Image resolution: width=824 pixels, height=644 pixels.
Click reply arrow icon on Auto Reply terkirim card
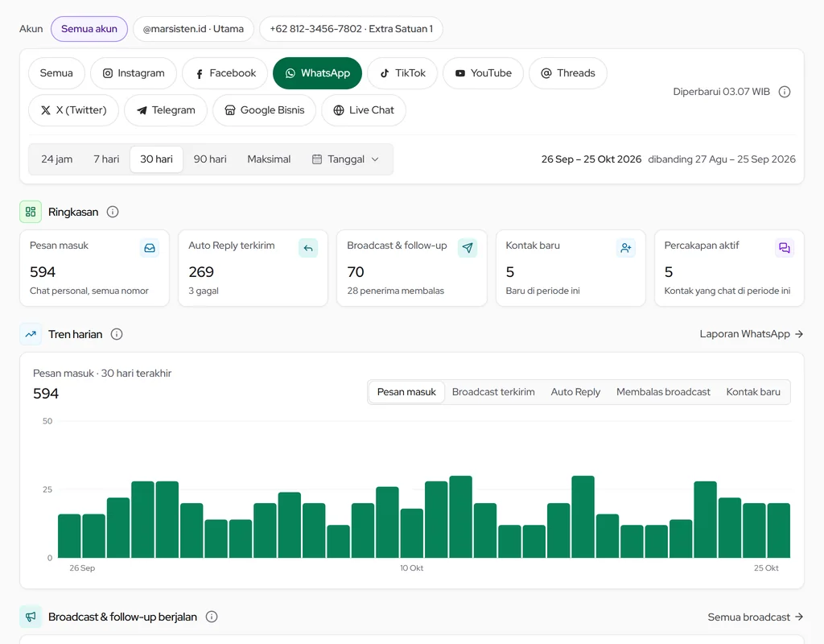[x=308, y=248]
